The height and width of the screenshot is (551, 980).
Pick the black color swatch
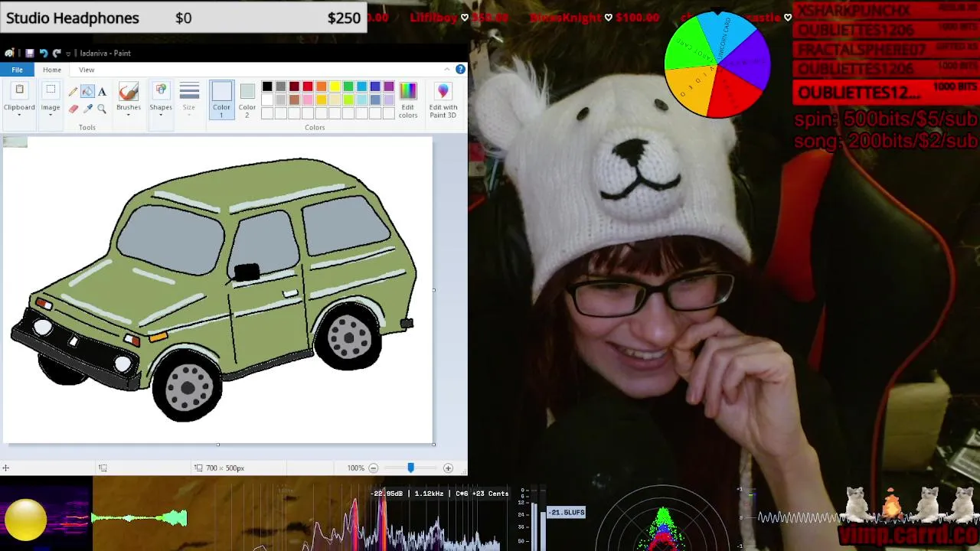click(267, 86)
